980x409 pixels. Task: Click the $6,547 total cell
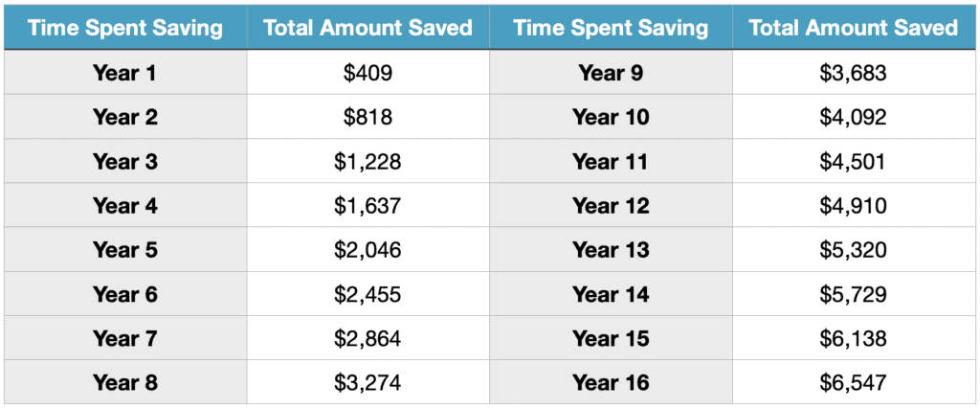coord(854,382)
